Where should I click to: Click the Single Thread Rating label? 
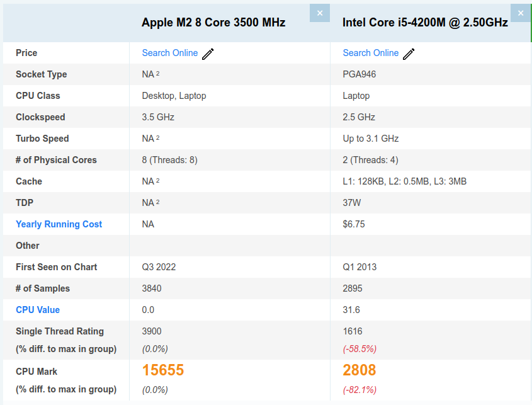coord(60,331)
